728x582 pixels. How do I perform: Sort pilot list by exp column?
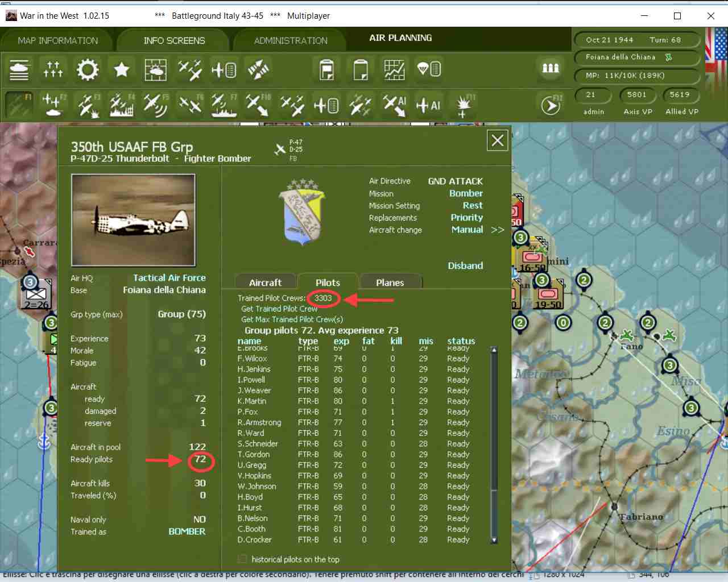tap(341, 341)
